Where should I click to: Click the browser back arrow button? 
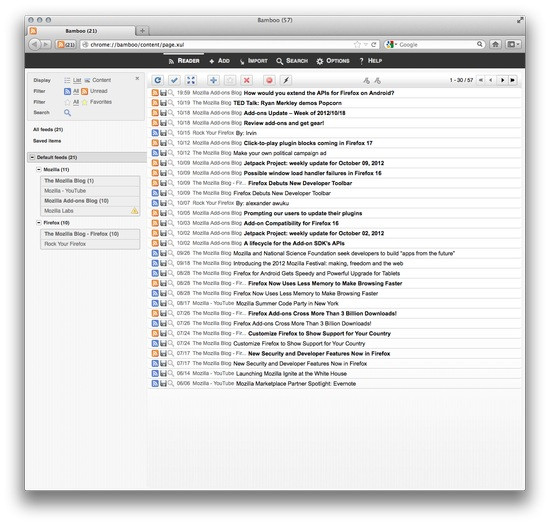(x=34, y=45)
